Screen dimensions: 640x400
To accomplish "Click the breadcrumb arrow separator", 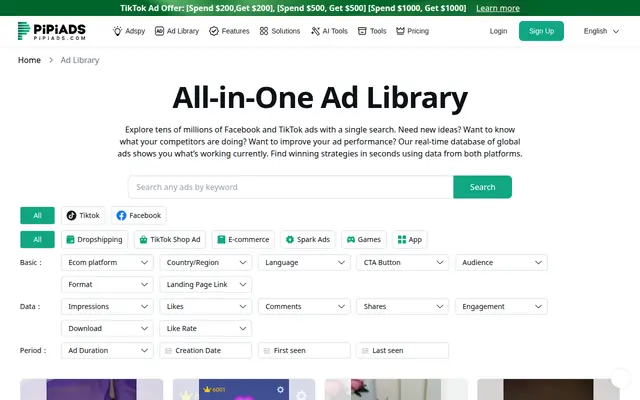I will click(51, 60).
